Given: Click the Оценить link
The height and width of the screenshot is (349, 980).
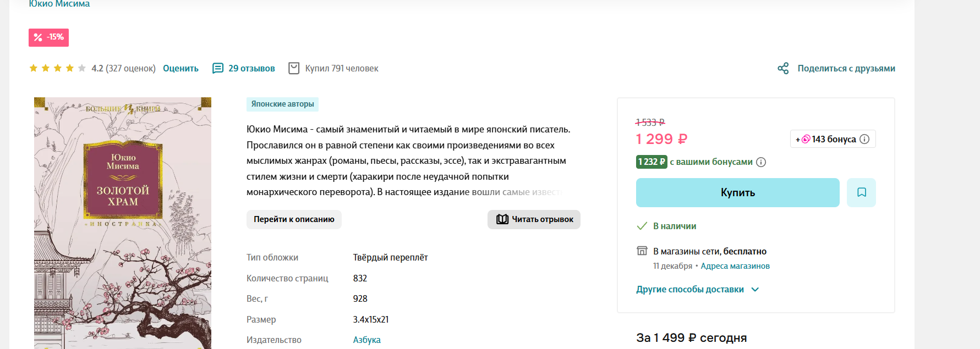Looking at the screenshot, I should [x=180, y=68].
